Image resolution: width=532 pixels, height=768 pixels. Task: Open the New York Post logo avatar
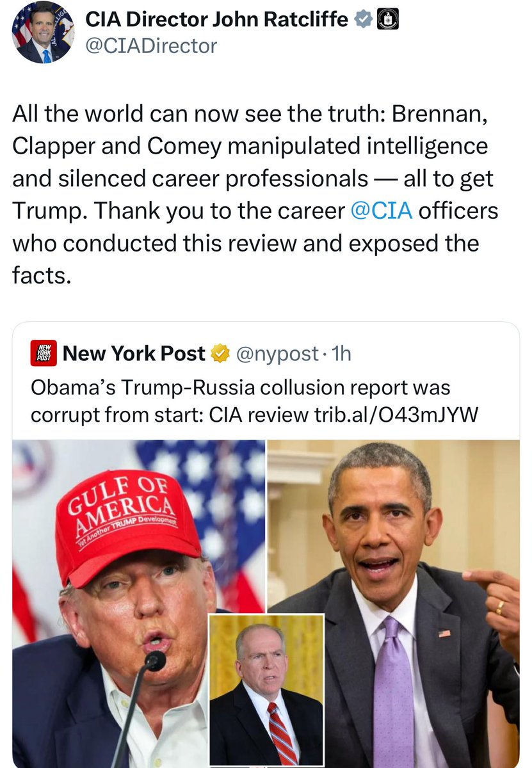44,353
